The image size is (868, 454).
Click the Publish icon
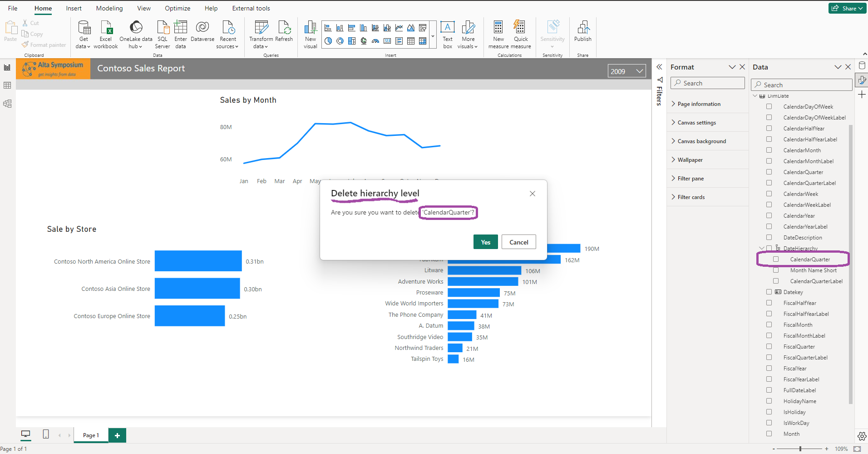pyautogui.click(x=583, y=31)
